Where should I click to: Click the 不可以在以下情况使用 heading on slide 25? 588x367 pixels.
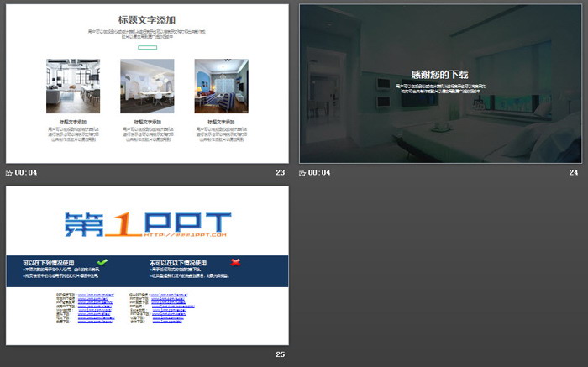178,263
